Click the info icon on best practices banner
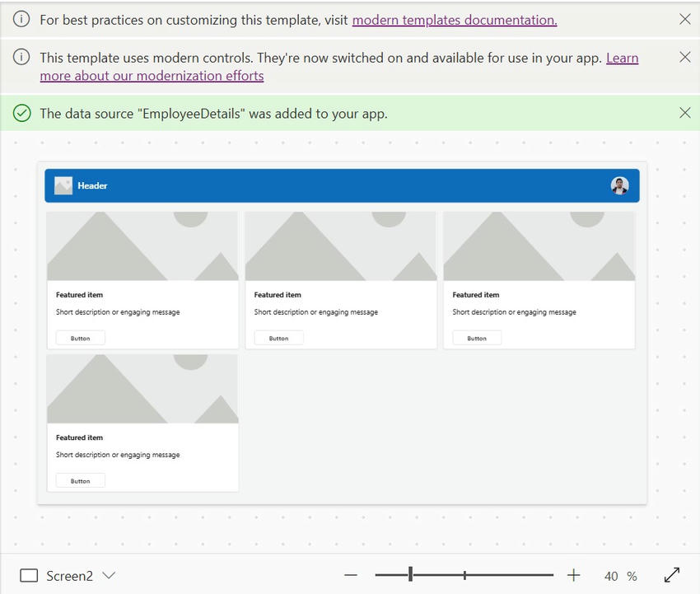Image resolution: width=700 pixels, height=594 pixels. tap(21, 19)
